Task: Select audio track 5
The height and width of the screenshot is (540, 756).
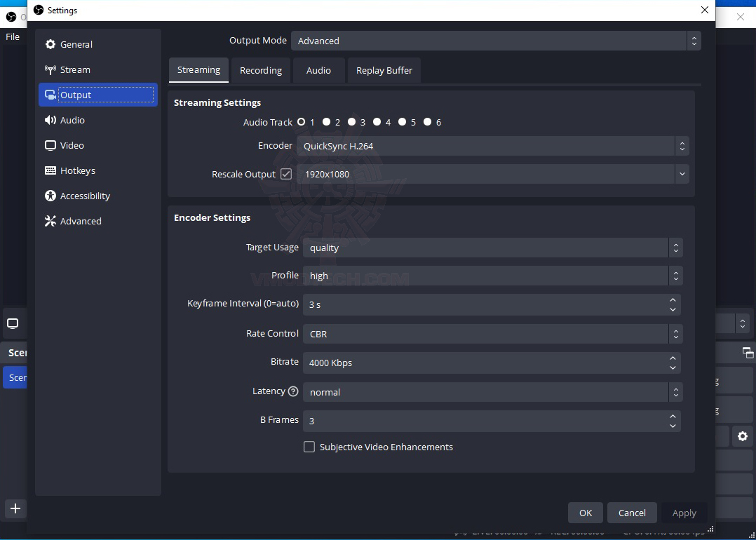Action: pyautogui.click(x=402, y=122)
